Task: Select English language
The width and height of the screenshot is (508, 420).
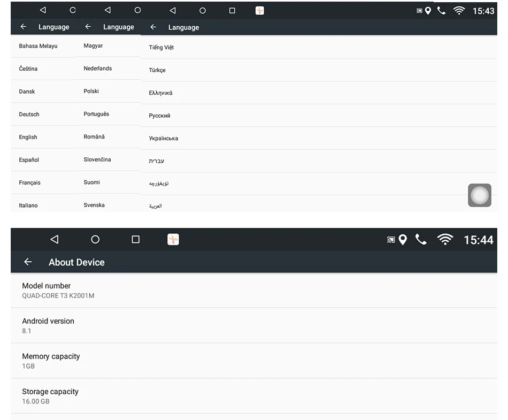Action: 43,137
